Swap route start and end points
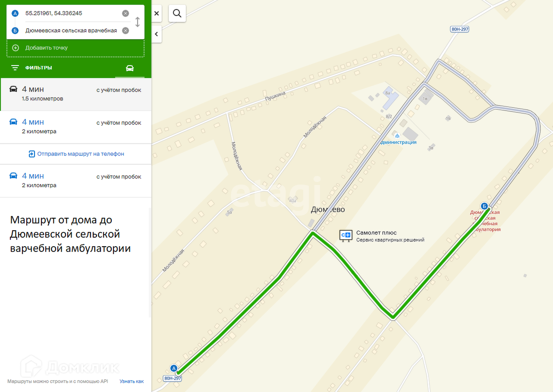The height and width of the screenshot is (392, 553). pos(138,22)
